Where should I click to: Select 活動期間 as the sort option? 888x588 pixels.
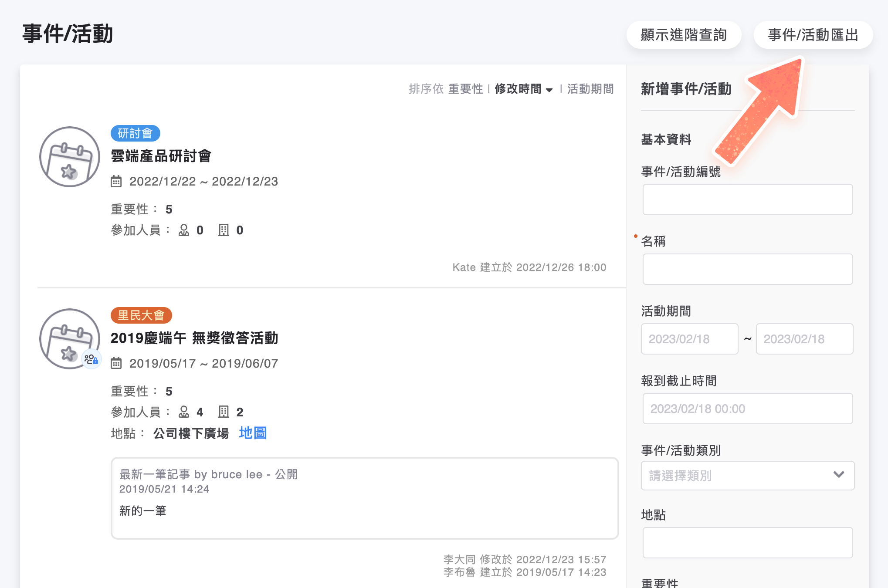(590, 88)
